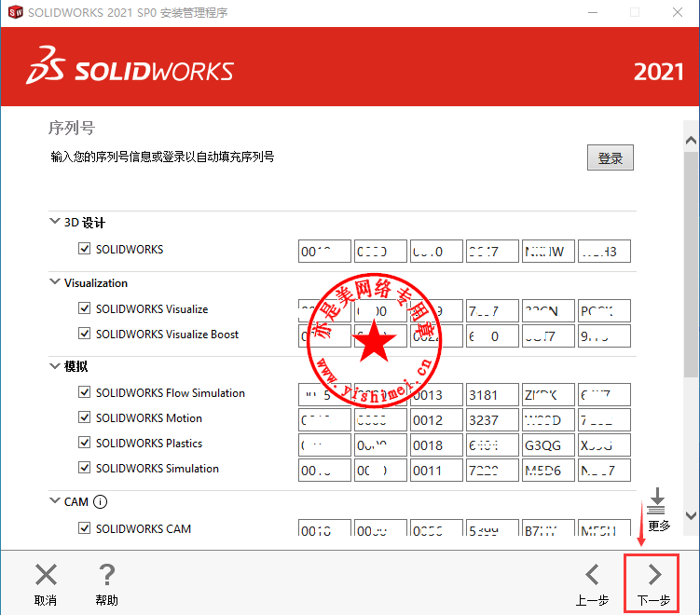This screenshot has height=615, width=700.
Task: Cancel installation with the X icon
Action: tap(46, 574)
